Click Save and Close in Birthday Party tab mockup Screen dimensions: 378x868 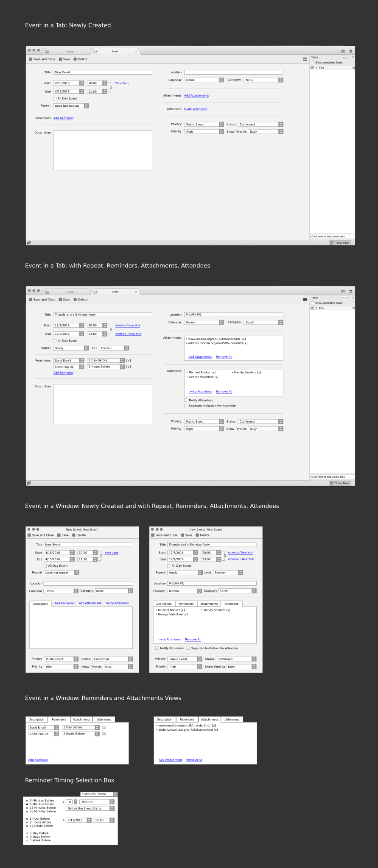tap(42, 300)
